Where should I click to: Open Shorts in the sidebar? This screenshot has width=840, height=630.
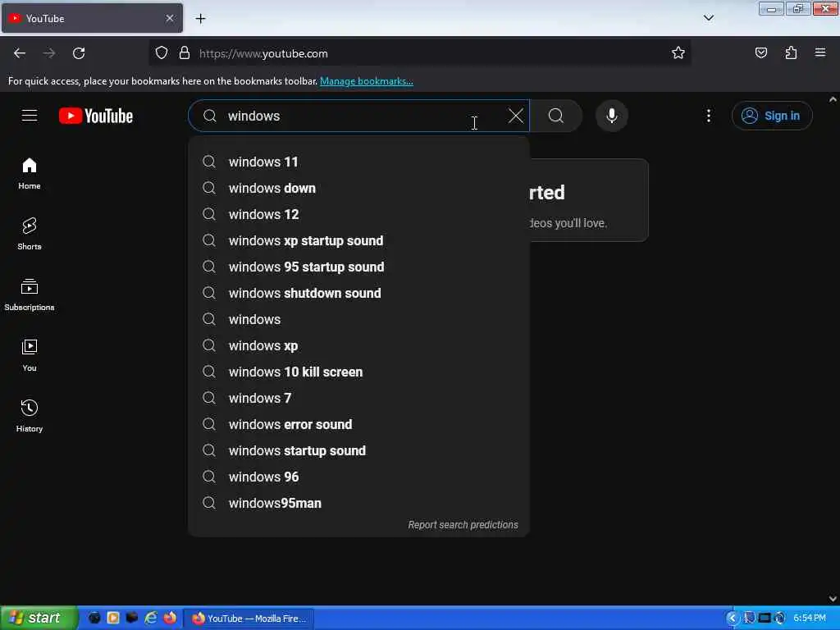30,234
